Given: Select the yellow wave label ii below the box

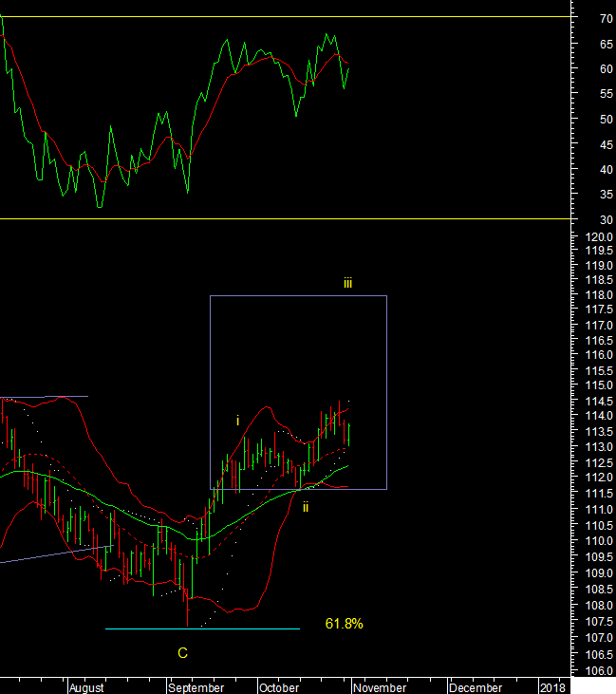Looking at the screenshot, I should point(306,507).
